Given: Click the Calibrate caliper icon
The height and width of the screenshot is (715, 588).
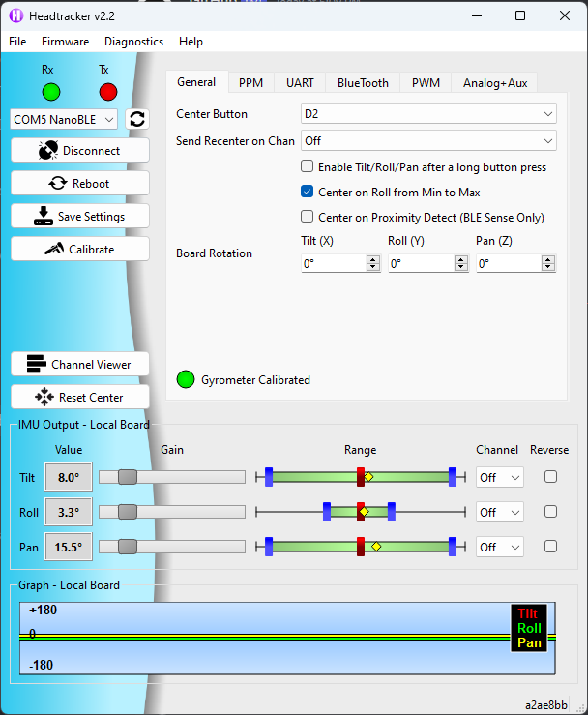Looking at the screenshot, I should tap(53, 250).
